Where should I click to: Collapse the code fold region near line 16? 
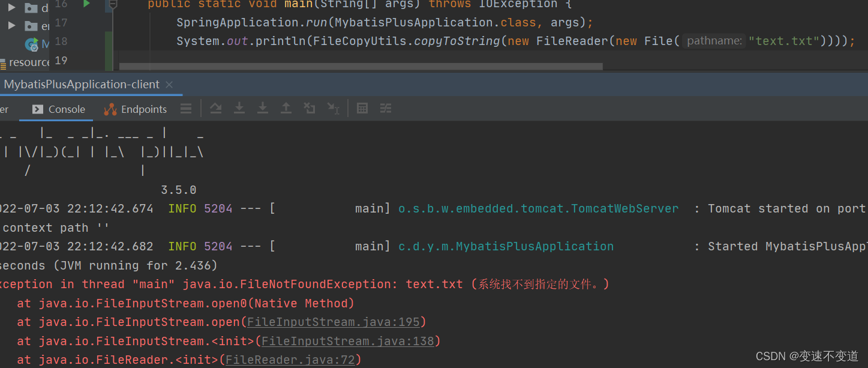[112, 4]
